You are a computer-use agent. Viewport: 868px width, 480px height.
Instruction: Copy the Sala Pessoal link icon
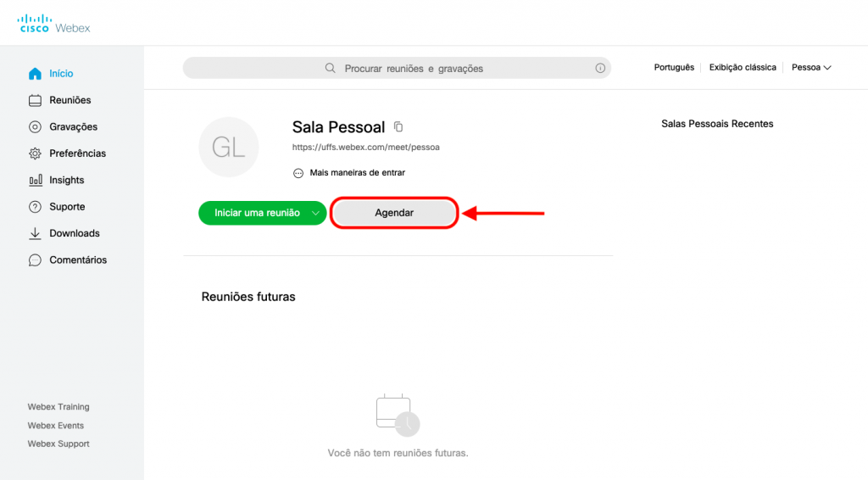click(399, 127)
